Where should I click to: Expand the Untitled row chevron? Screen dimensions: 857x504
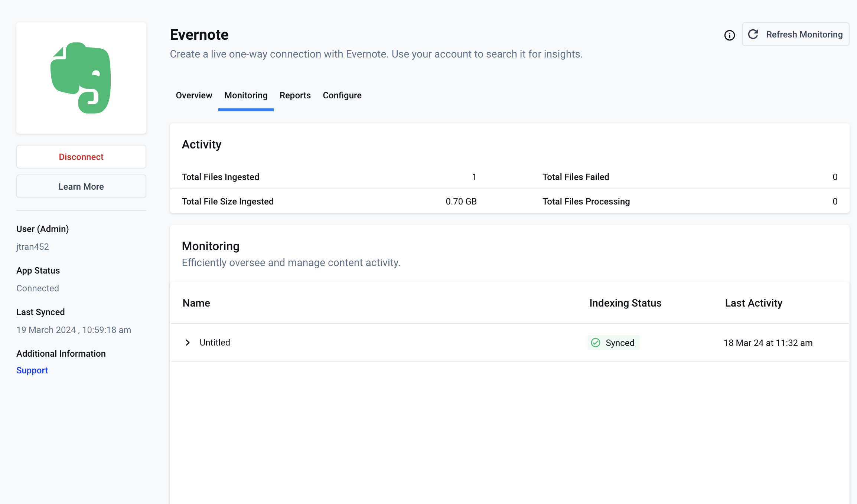tap(188, 343)
